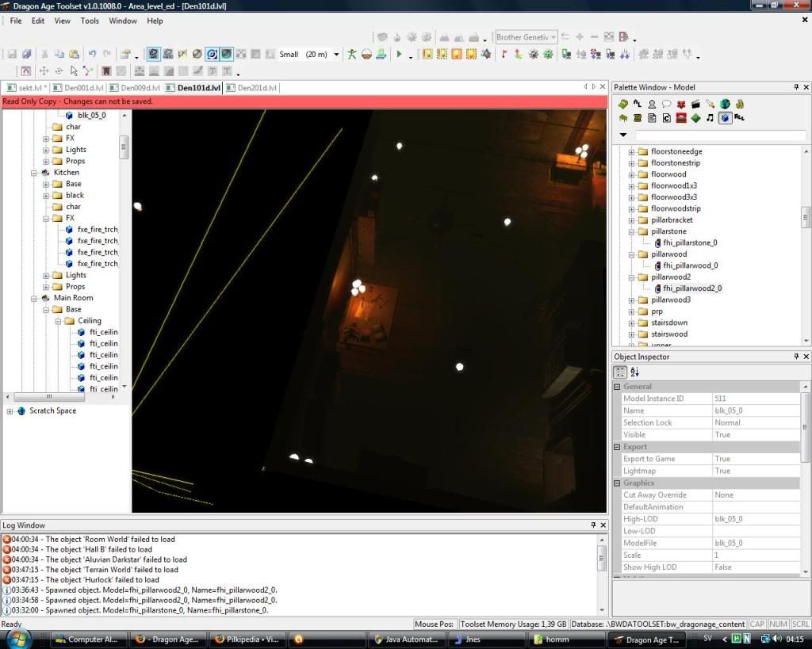Select the Scratch Space tree node
The image size is (812, 649).
click(52, 410)
